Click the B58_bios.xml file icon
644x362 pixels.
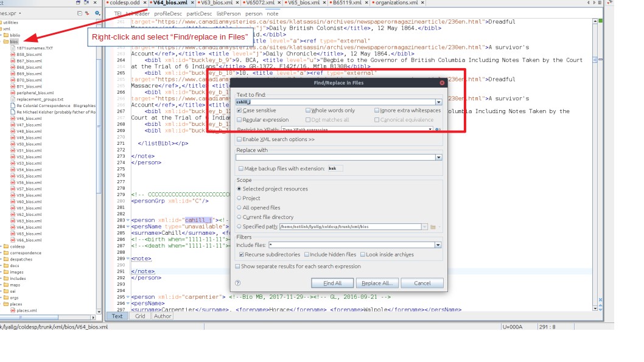12,54
